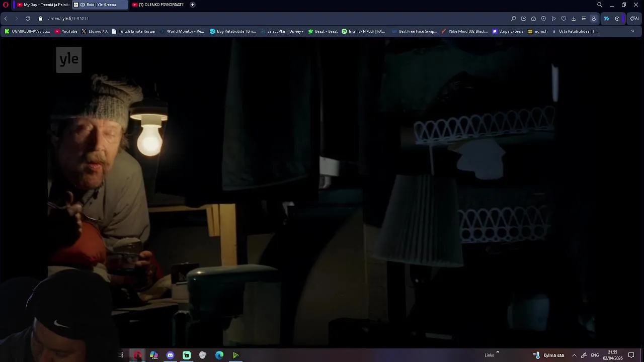Image resolution: width=644 pixels, height=362 pixels.
Task: Open the Kylmä sää weather widget
Action: click(x=549, y=355)
